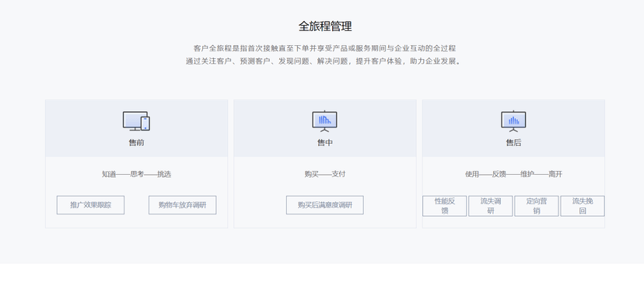Click the 全旅程管理 heading
Viewport: 644px width, 282px height.
tap(325, 26)
